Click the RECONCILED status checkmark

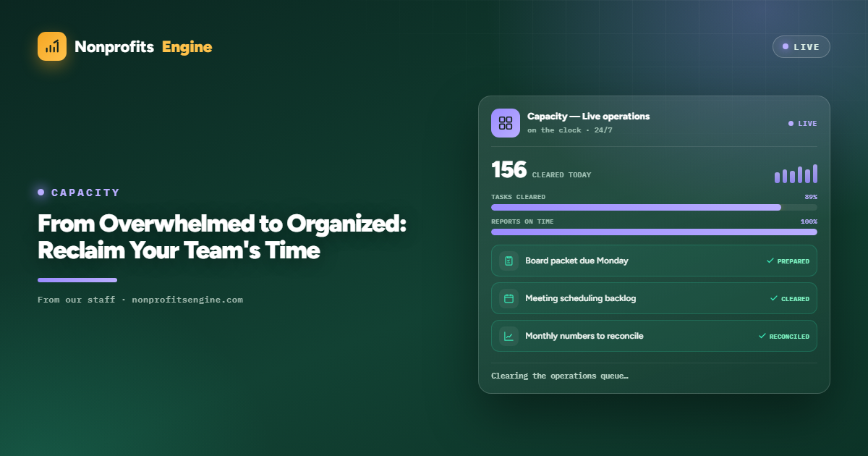(762, 336)
